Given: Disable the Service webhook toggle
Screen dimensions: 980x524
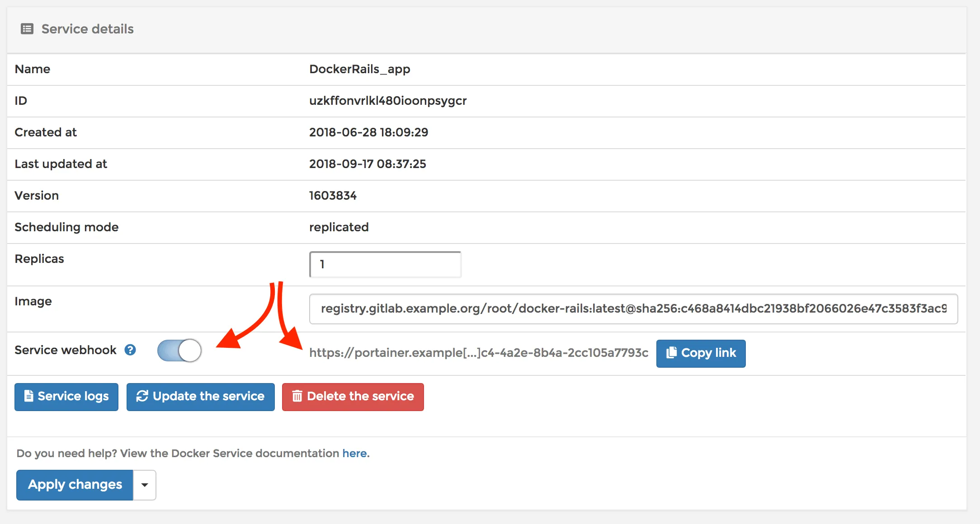Looking at the screenshot, I should click(179, 351).
